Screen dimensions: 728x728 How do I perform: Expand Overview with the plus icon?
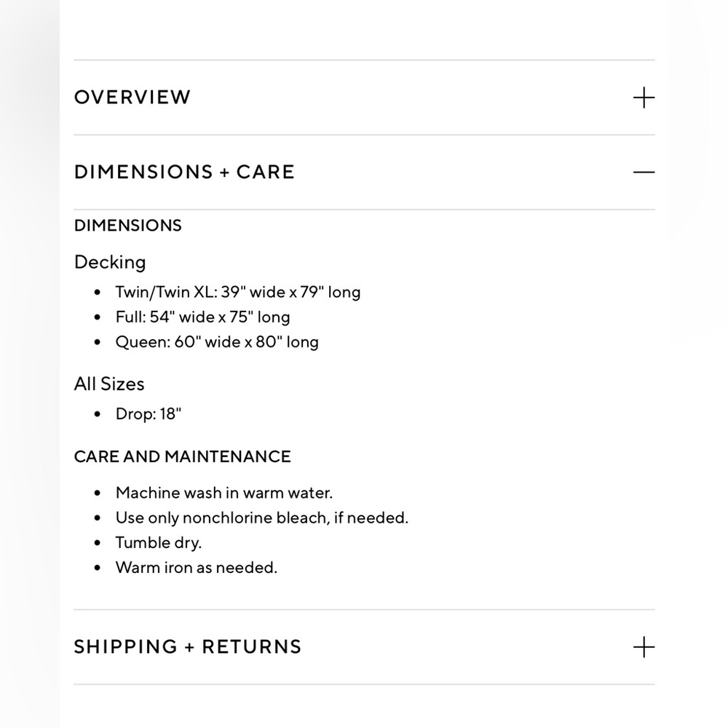(644, 98)
